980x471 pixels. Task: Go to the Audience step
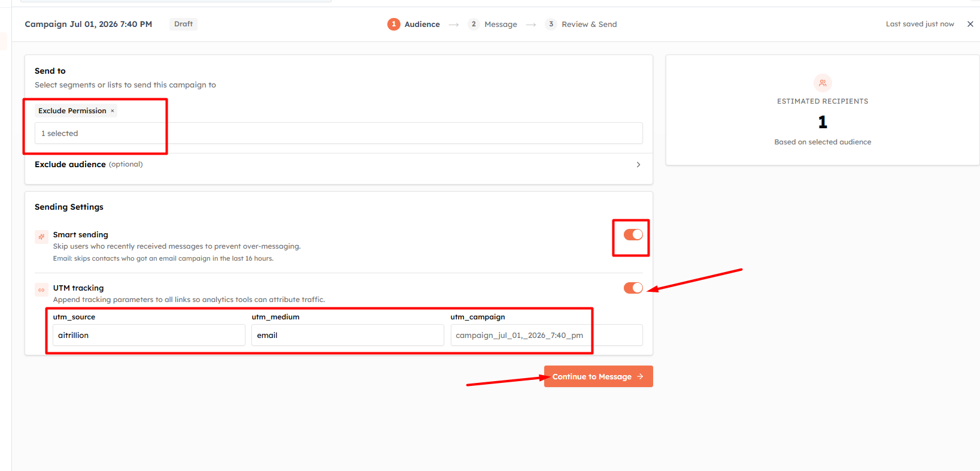414,24
